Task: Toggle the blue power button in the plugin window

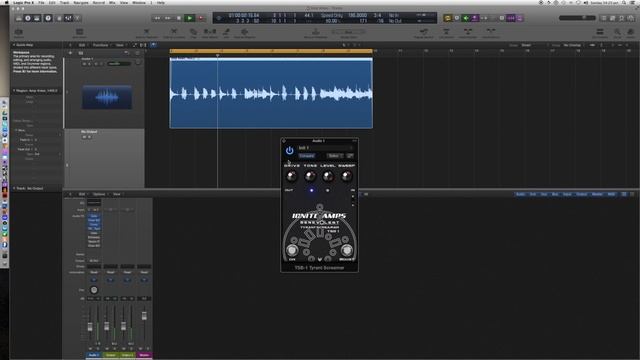Action: click(289, 151)
